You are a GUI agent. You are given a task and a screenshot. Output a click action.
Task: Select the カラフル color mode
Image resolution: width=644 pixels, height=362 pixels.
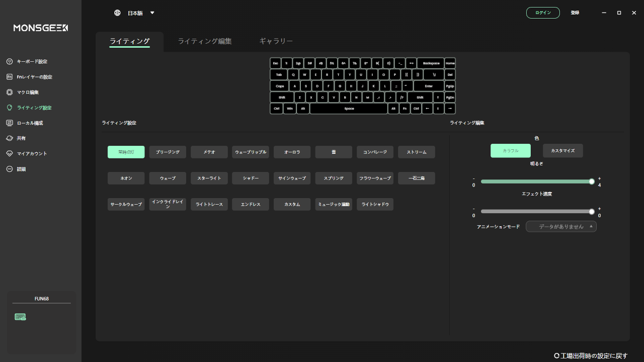(510, 151)
